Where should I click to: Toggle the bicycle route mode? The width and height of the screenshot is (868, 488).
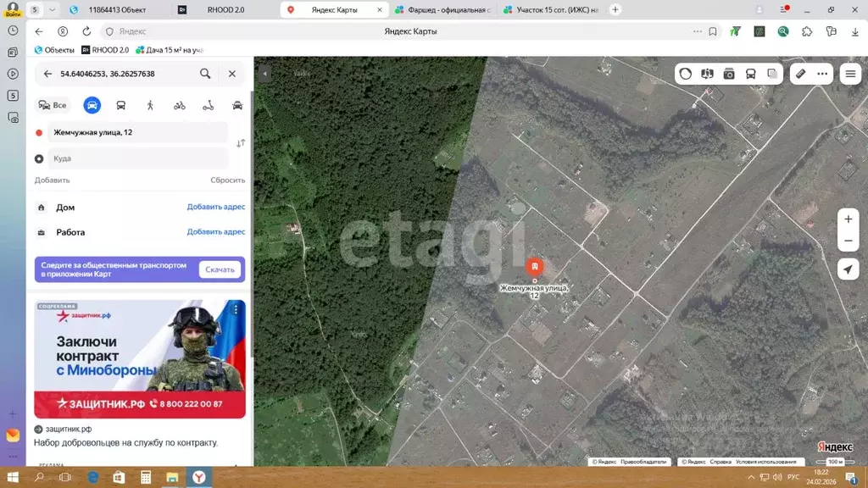tap(179, 105)
